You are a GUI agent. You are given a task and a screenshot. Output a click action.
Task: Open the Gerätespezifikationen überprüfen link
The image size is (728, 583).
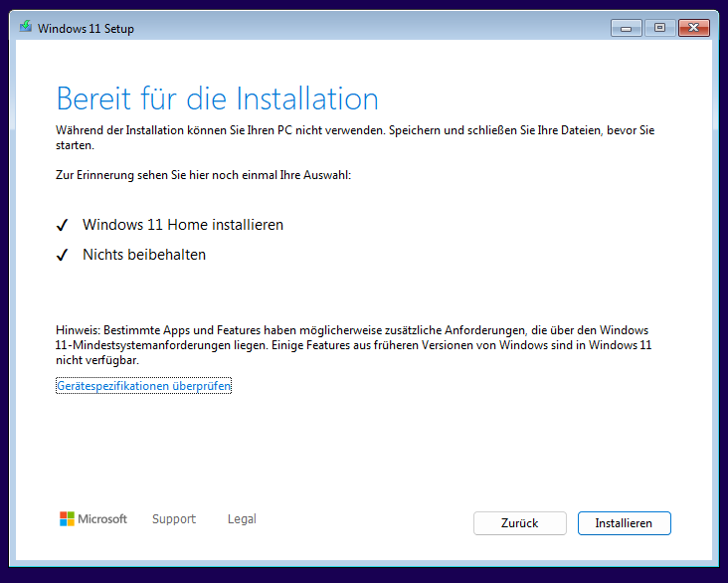coord(143,386)
